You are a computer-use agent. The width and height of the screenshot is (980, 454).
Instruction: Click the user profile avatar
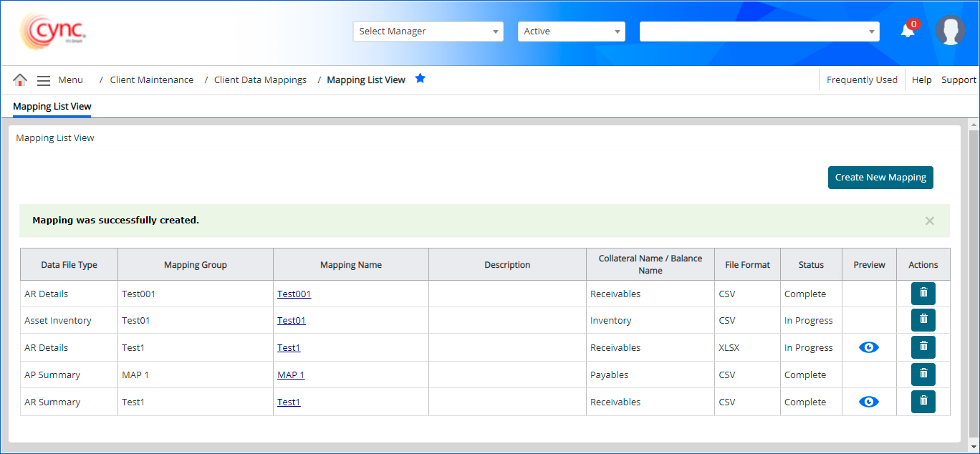pos(950,31)
